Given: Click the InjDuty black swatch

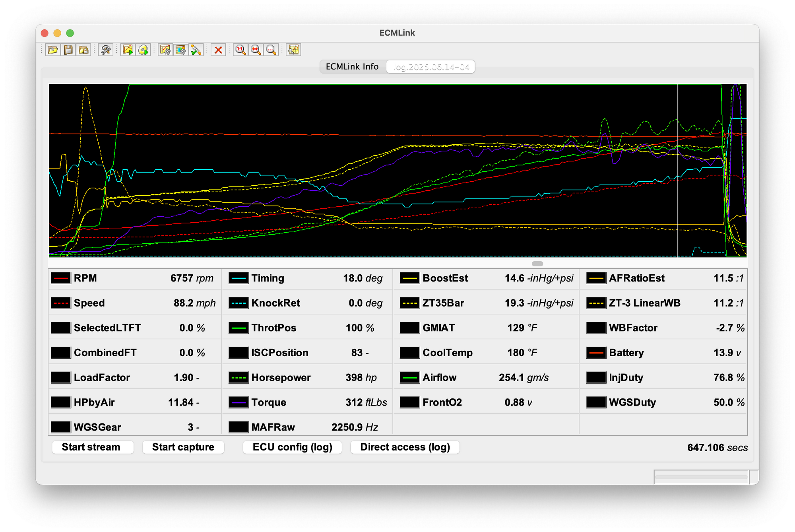Looking at the screenshot, I should (x=596, y=378).
